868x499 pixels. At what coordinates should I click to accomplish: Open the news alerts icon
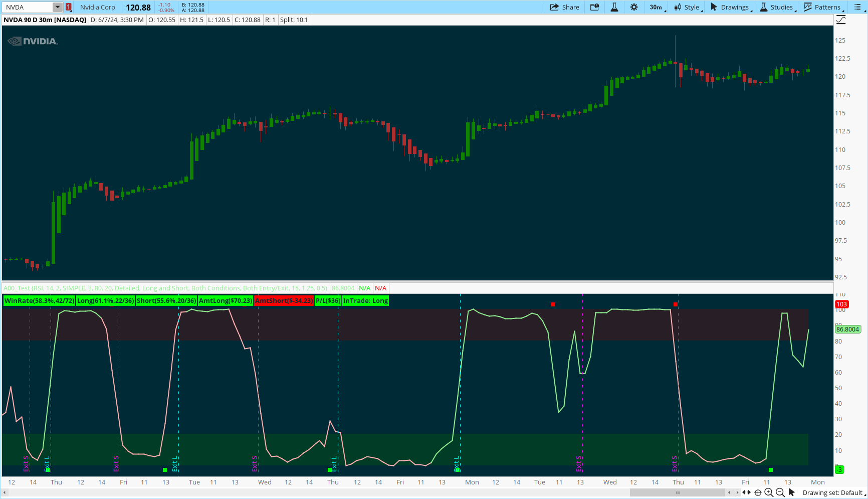click(594, 7)
